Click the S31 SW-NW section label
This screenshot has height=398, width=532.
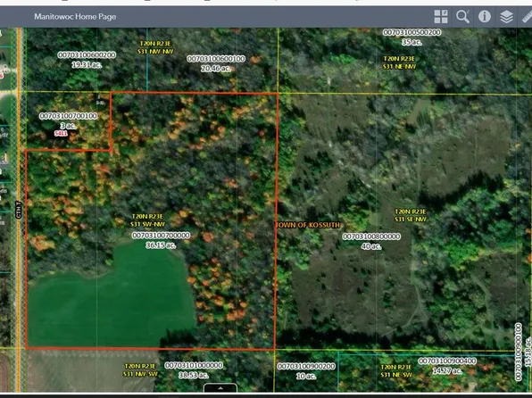point(147,224)
